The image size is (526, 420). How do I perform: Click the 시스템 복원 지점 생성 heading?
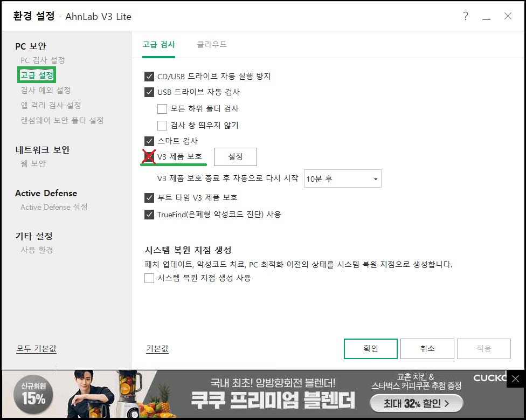[x=188, y=250]
